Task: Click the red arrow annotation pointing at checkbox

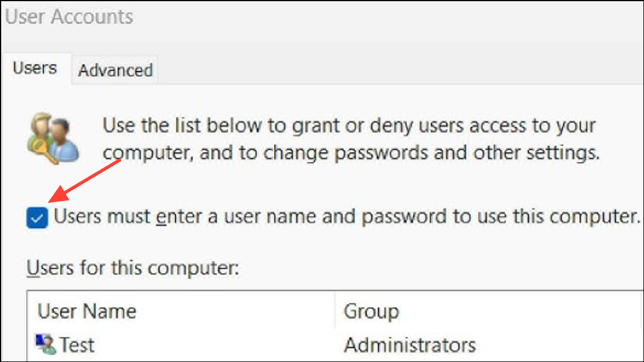Action: click(x=85, y=180)
